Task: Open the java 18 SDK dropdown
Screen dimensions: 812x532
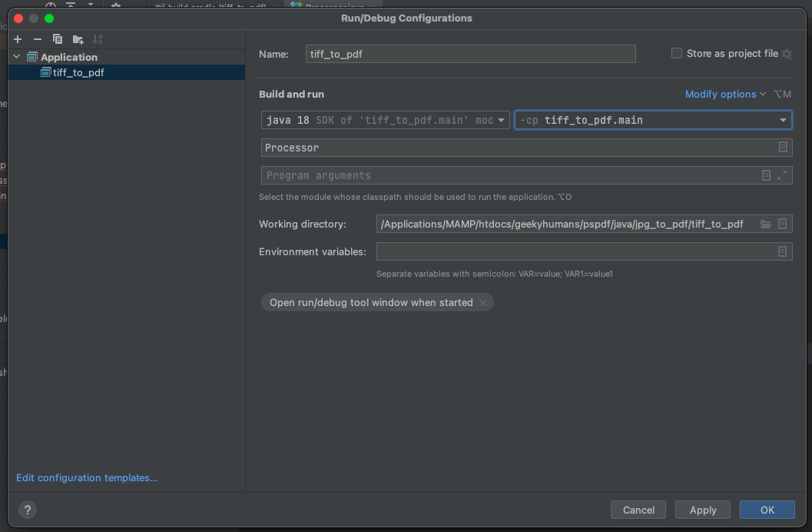Action: pos(501,120)
